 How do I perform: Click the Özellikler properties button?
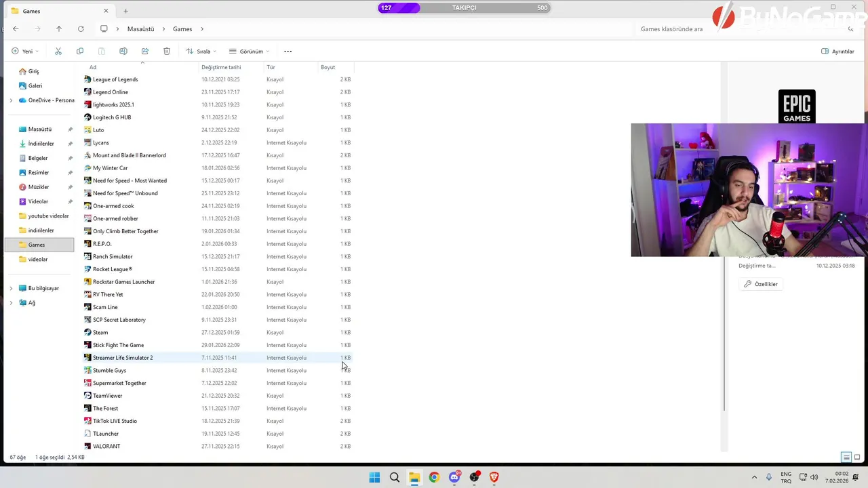pyautogui.click(x=760, y=284)
